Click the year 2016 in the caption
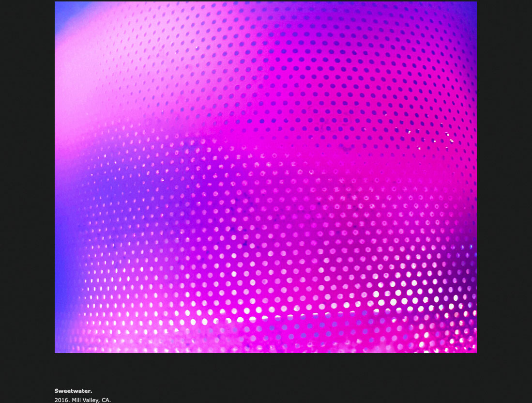This screenshot has width=532, height=403. click(x=62, y=400)
